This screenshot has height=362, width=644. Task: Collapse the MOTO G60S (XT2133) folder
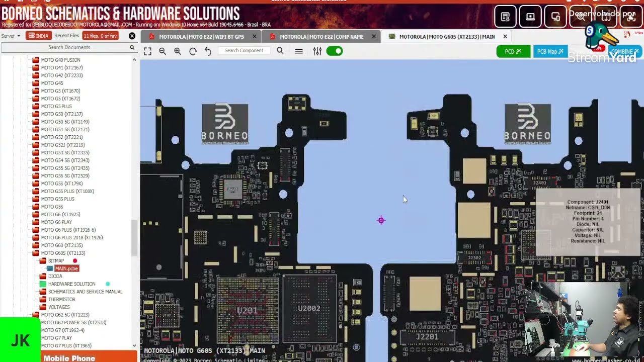63,253
